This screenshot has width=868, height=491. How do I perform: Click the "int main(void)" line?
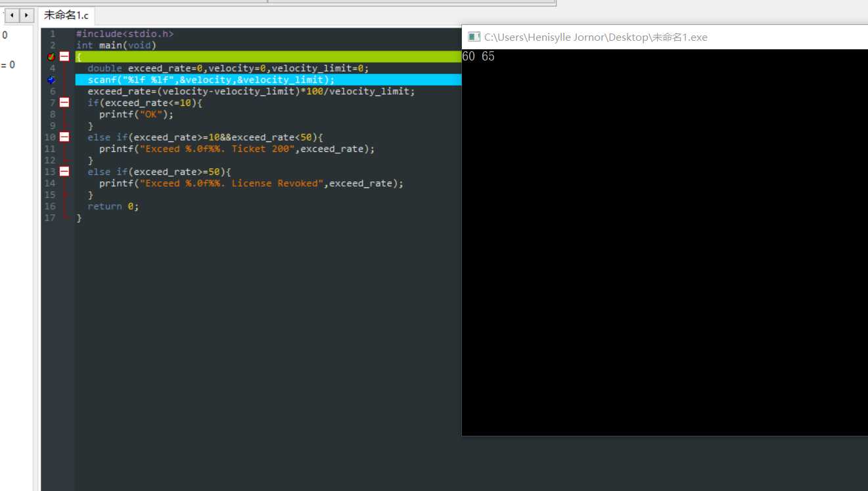[x=116, y=45]
